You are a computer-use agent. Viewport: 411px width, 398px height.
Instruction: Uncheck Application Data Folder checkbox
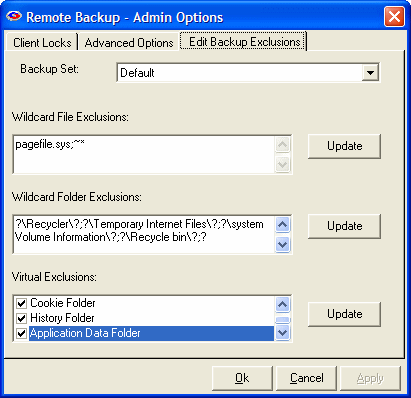(21, 333)
